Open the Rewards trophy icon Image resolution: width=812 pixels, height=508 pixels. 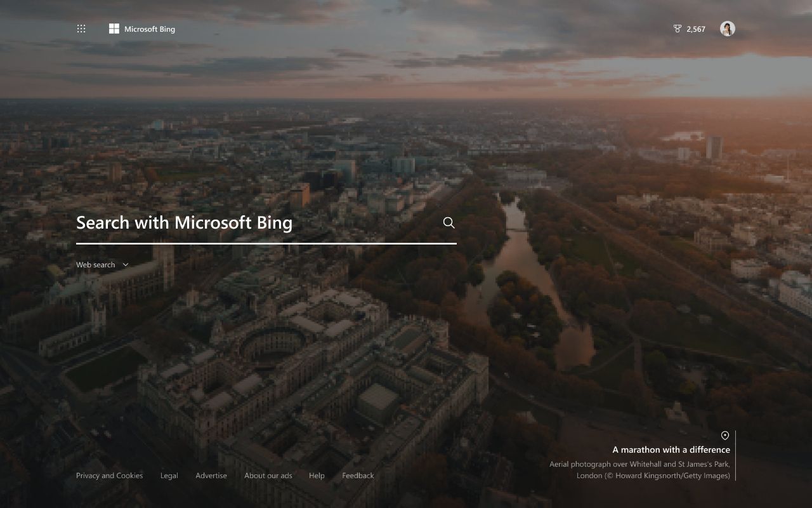click(677, 29)
